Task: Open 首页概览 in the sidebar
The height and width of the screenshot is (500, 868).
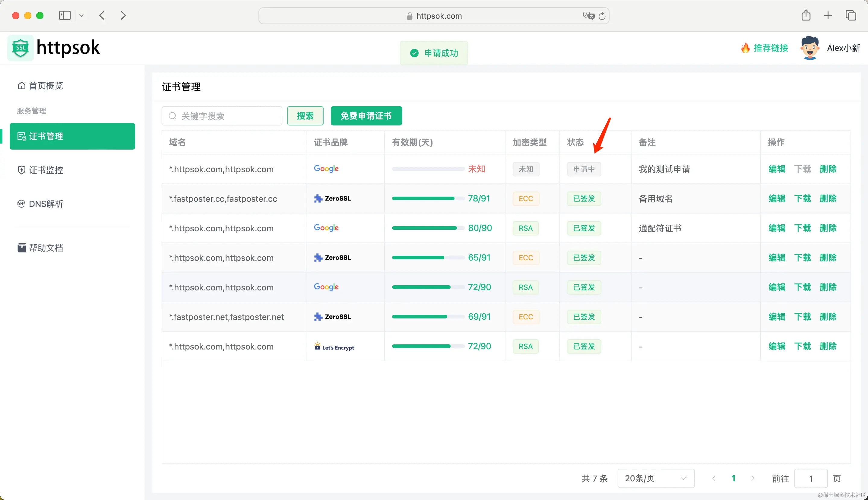Action: click(46, 86)
